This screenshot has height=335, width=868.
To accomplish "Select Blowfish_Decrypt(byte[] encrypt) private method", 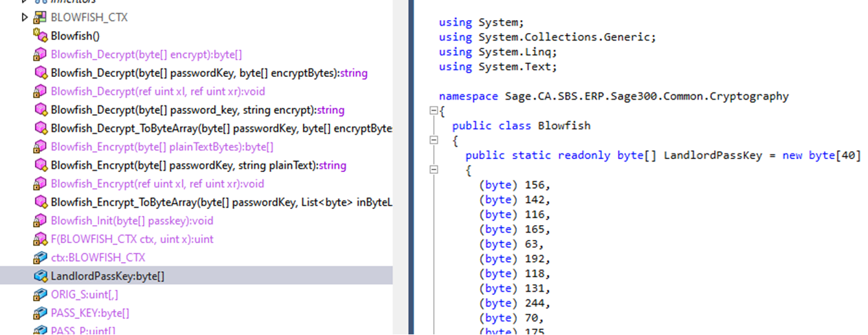I will [x=146, y=55].
